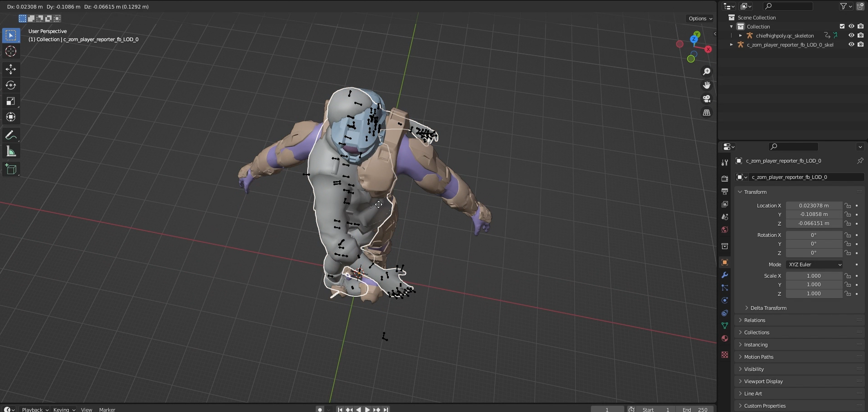868x412 pixels.
Task: Toggle camera view in viewport
Action: pos(707,99)
